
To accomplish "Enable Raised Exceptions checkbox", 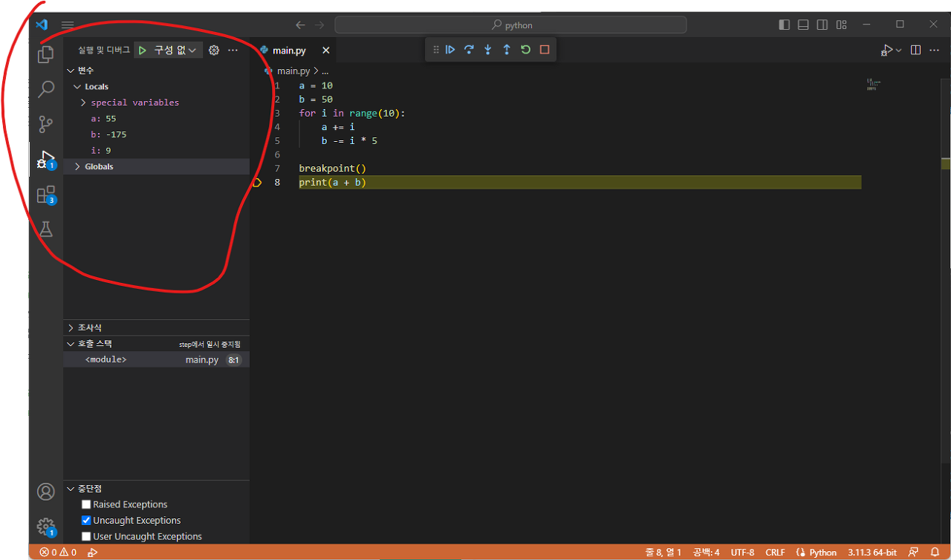I will click(x=86, y=504).
